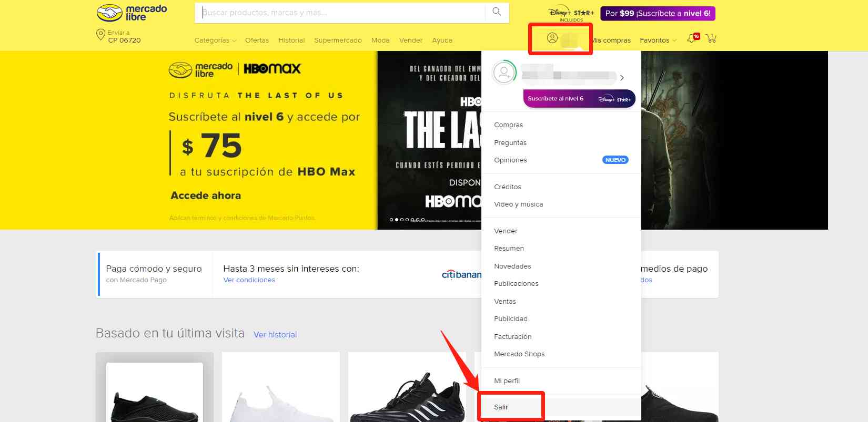Open the notifications bell icon
This screenshot has width=868, height=422.
[x=692, y=38]
